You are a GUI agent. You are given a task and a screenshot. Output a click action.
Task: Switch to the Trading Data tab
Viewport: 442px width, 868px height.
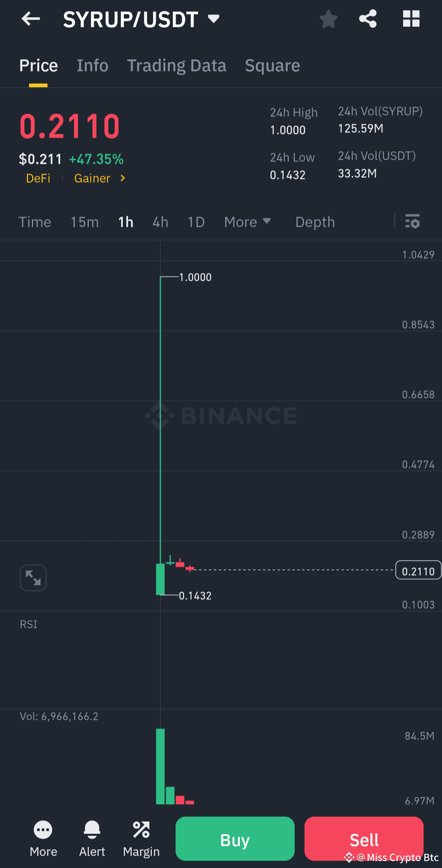[x=176, y=65]
